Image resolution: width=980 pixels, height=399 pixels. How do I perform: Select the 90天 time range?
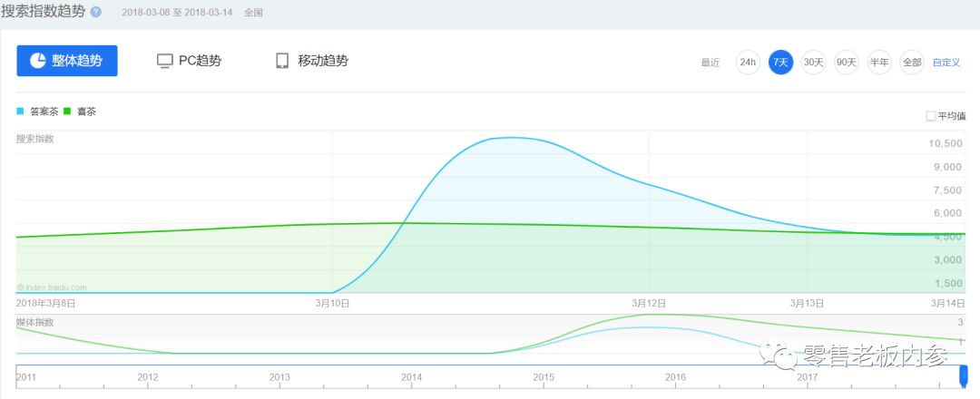[x=847, y=62]
